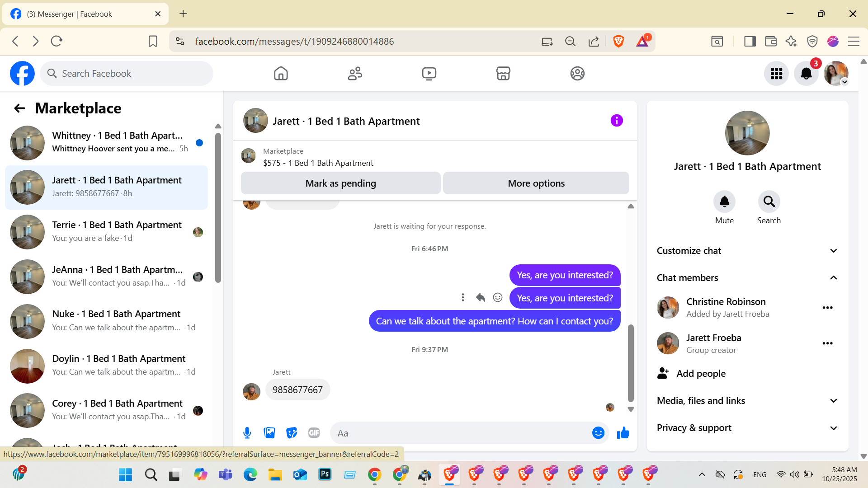Screen dimensions: 868x488
Task: Open the Whittney apartment conversation
Action: (x=107, y=143)
